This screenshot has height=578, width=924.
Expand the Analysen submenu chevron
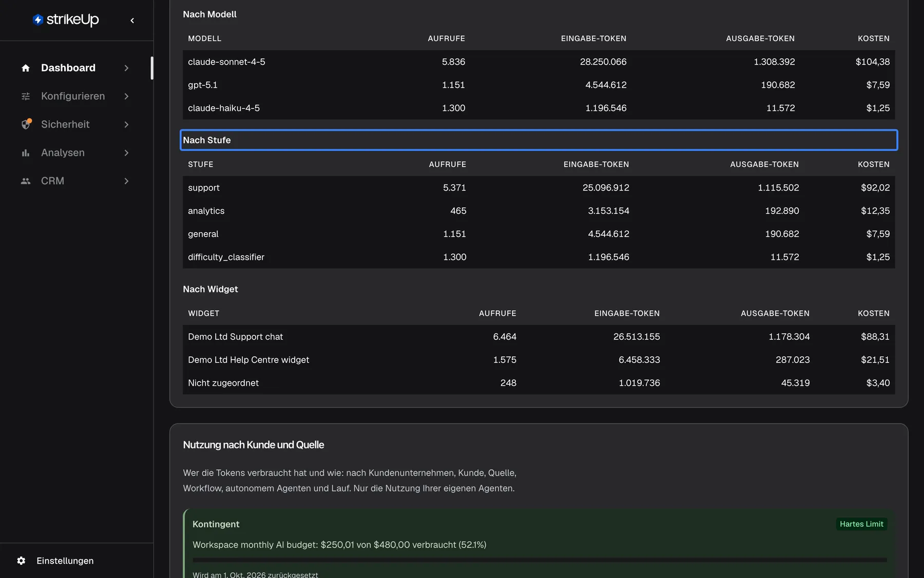click(126, 153)
